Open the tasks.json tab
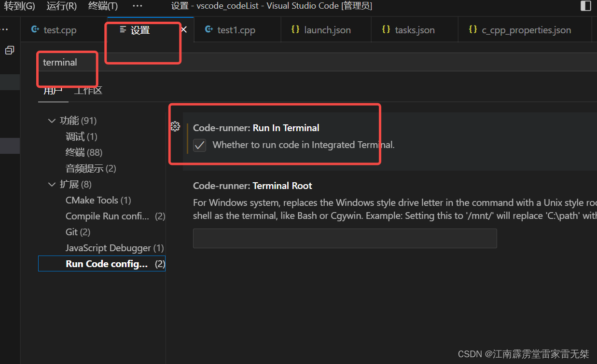597x364 pixels. pyautogui.click(x=415, y=30)
